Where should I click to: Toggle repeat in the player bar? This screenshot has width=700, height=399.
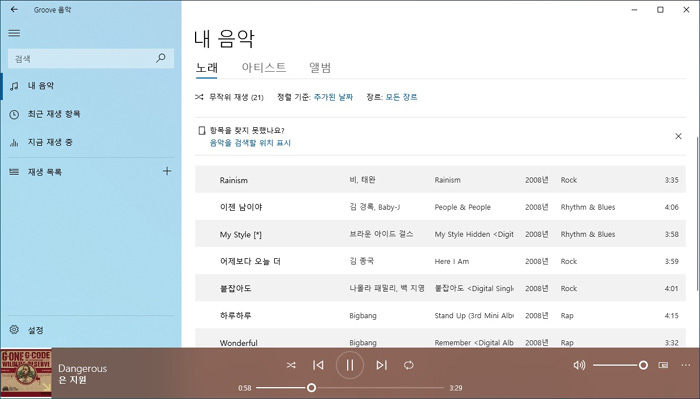[408, 366]
